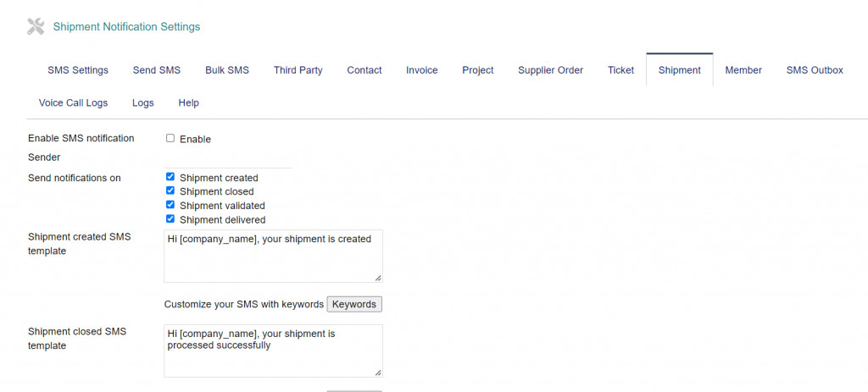Open Supplier Order tab
The width and height of the screenshot is (868, 392).
(x=550, y=70)
